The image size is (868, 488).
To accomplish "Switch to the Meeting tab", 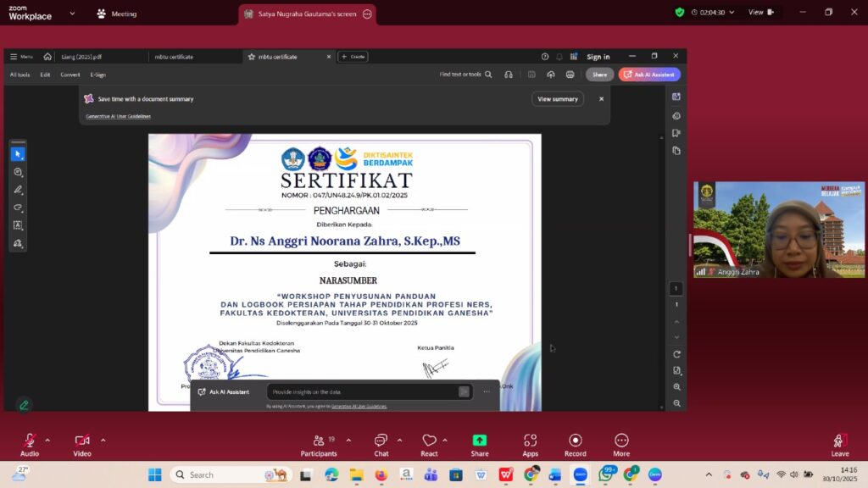I will [x=117, y=14].
